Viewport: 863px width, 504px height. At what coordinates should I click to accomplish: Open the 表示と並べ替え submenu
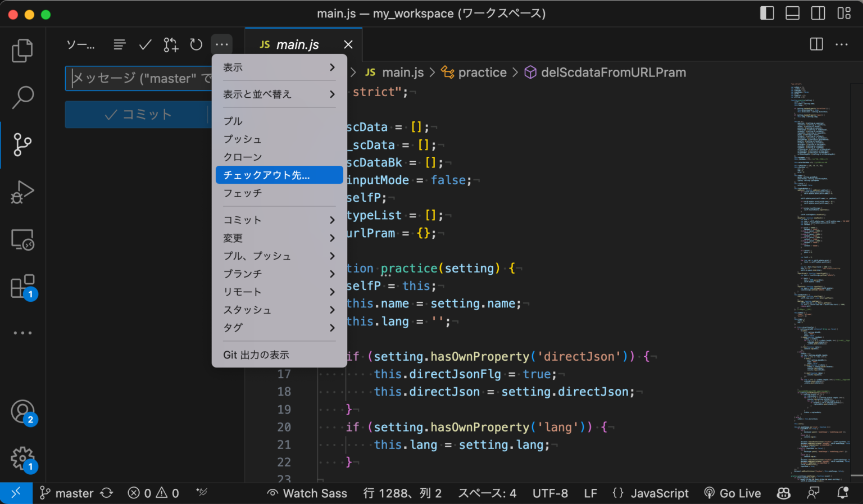click(x=279, y=94)
